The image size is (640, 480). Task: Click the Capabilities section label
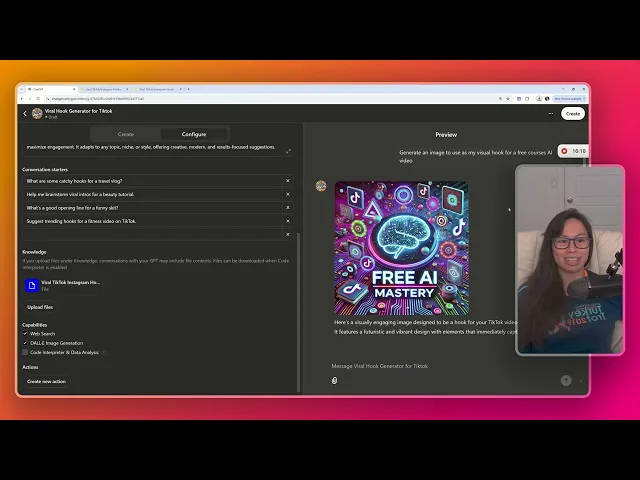[35, 325]
